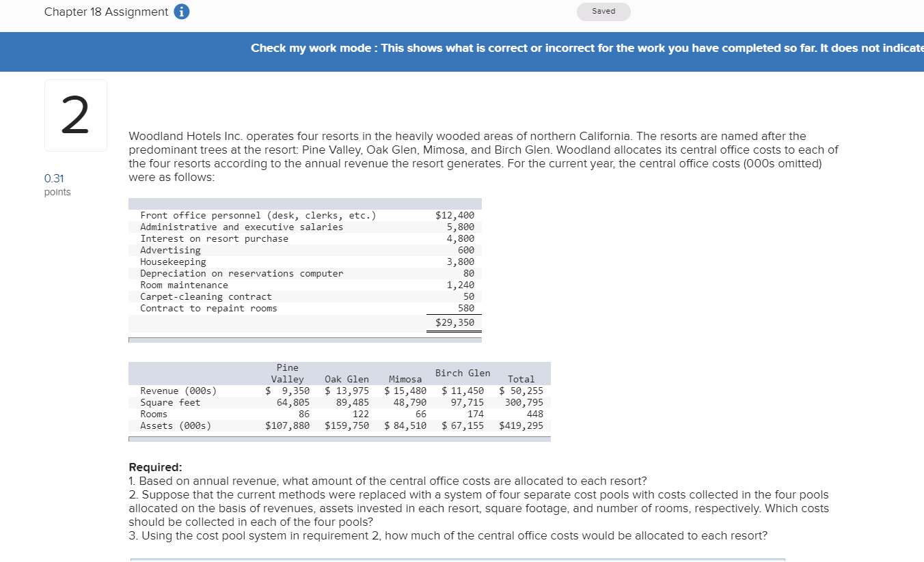Click Birch Glen revenue $ 11,450
This screenshot has height=562, width=924.
click(x=463, y=391)
